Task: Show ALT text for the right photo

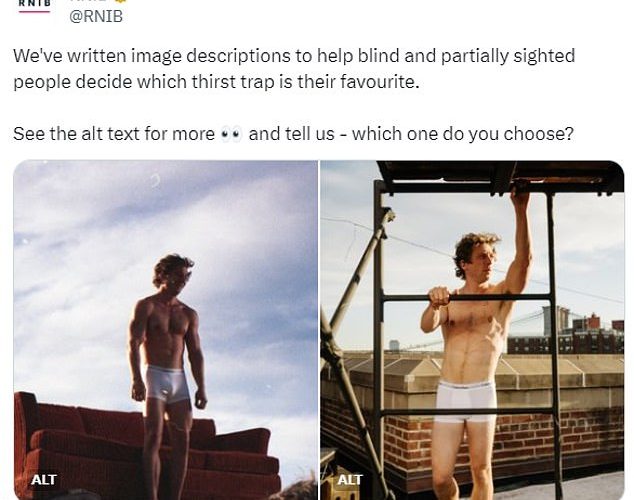Action: pyautogui.click(x=350, y=480)
